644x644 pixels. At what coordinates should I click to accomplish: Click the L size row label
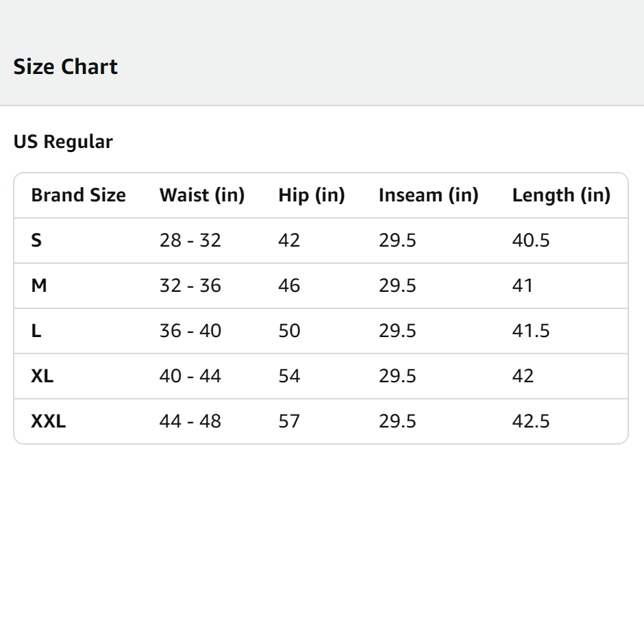point(36,331)
